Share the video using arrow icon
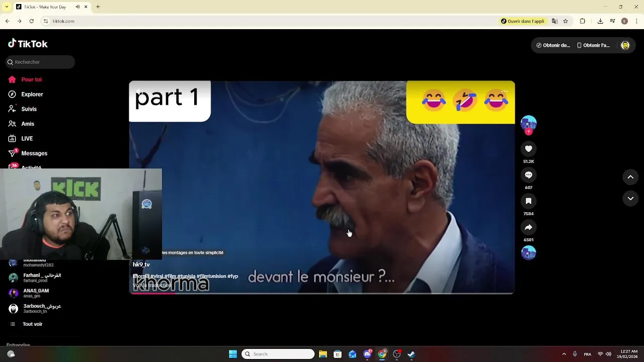The width and height of the screenshot is (644, 362). [528, 227]
